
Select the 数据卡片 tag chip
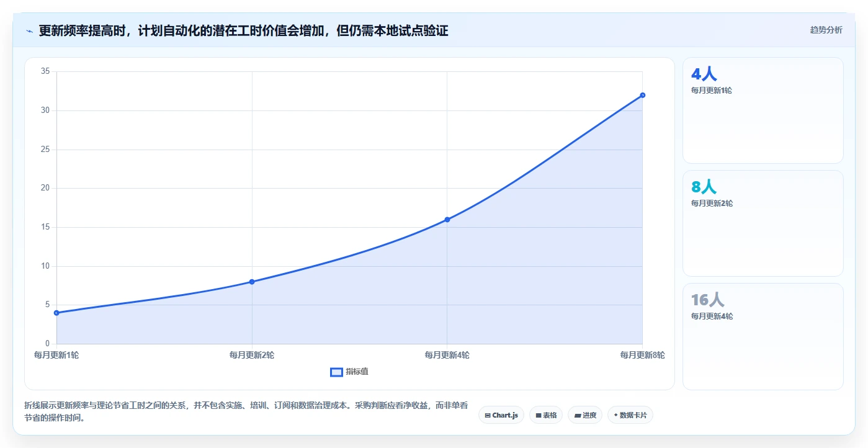pyautogui.click(x=630, y=415)
